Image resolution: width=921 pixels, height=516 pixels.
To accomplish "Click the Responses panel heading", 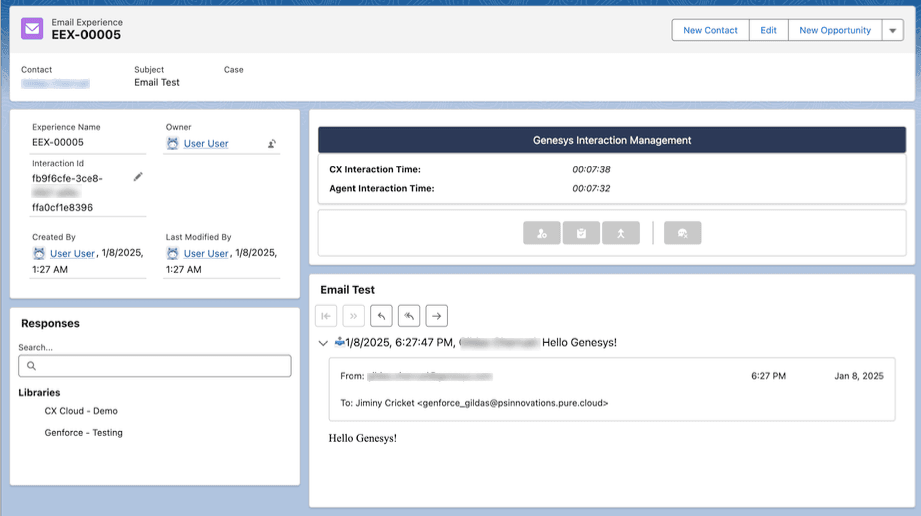I will tap(50, 323).
